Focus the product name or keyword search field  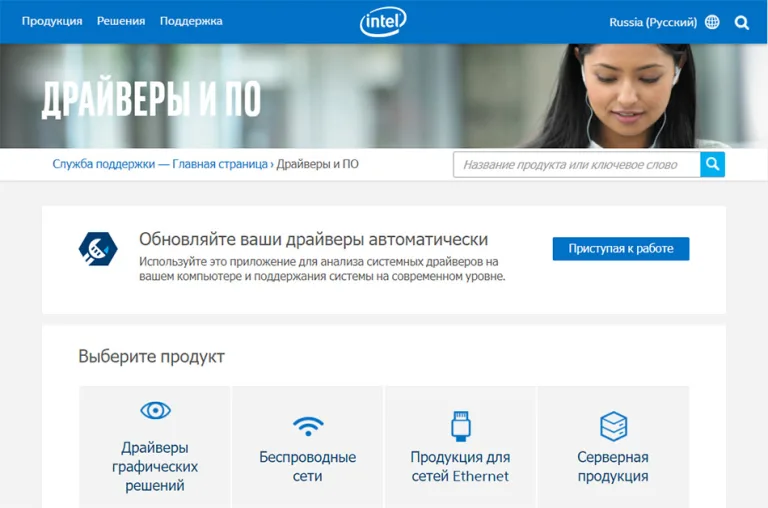[x=576, y=164]
